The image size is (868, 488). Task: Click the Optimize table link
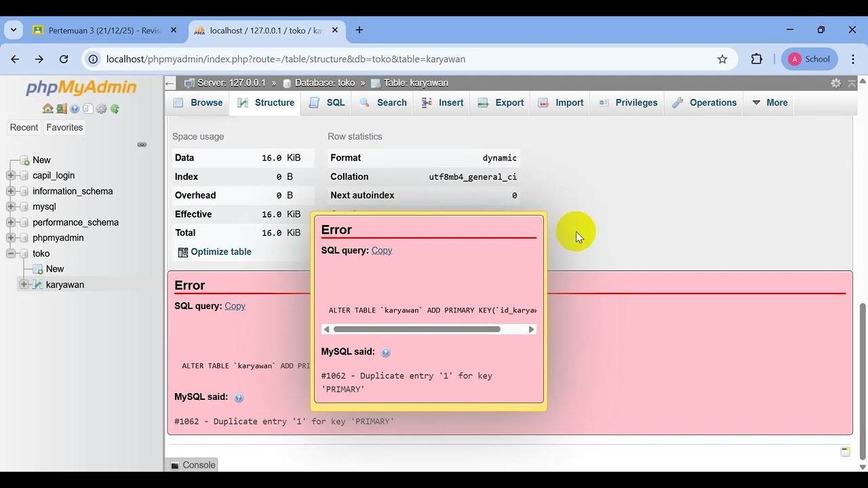click(x=221, y=252)
